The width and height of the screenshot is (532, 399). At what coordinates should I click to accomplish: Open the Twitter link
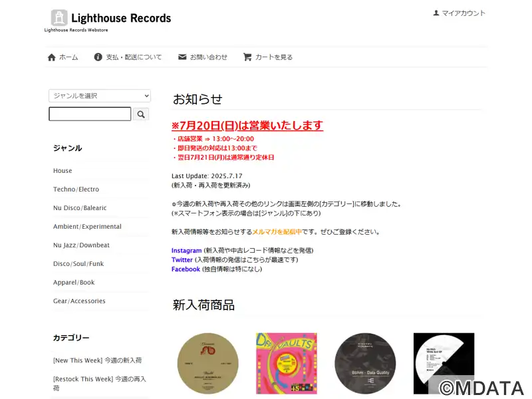(182, 260)
